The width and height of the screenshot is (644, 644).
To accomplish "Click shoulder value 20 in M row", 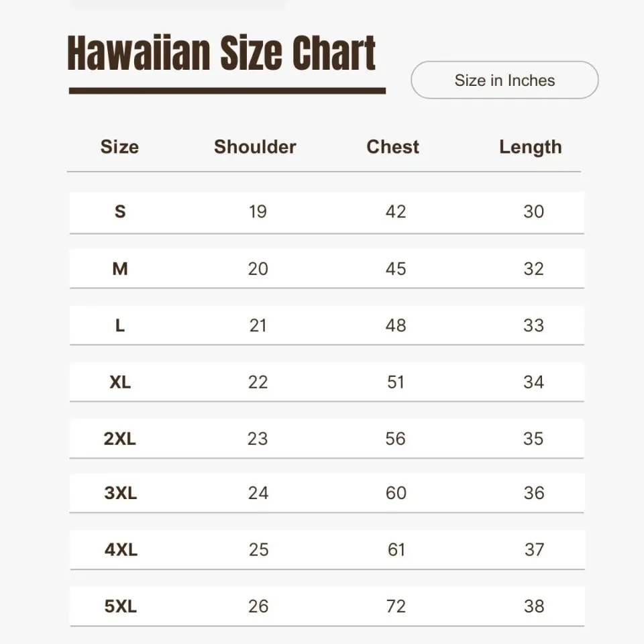I will [258, 269].
